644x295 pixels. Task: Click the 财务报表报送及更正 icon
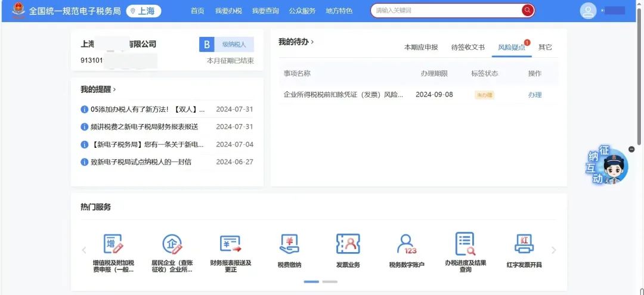231,244
